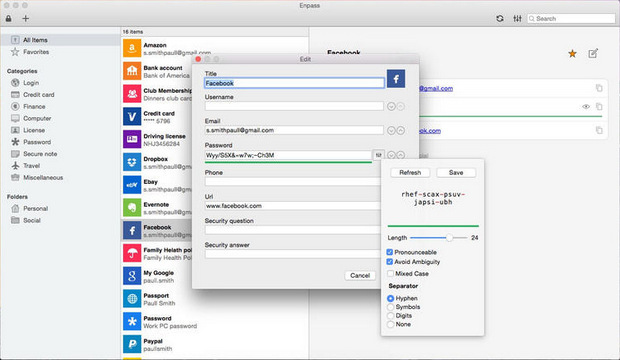The image size is (620, 360).
Task: Filter by Computer category
Action: click(37, 118)
